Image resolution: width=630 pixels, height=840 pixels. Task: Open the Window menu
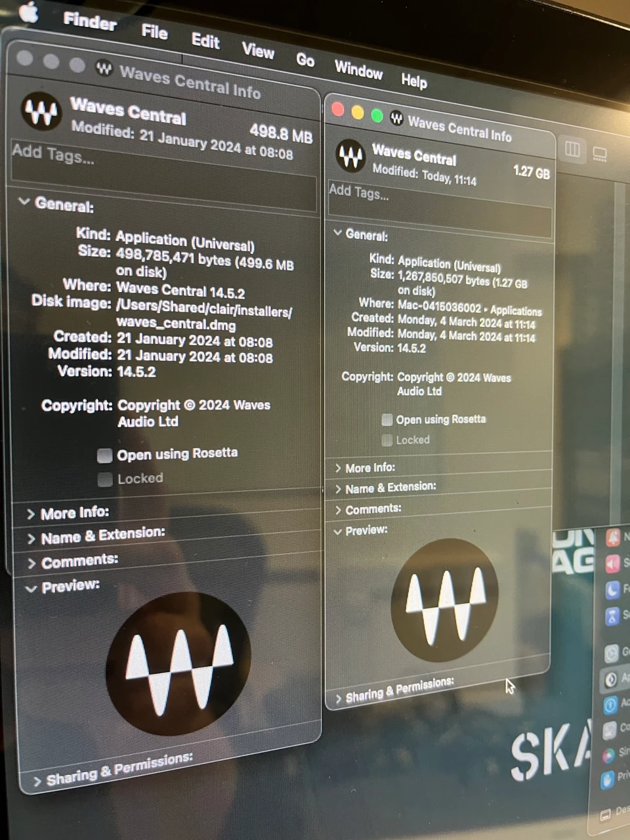pyautogui.click(x=358, y=70)
